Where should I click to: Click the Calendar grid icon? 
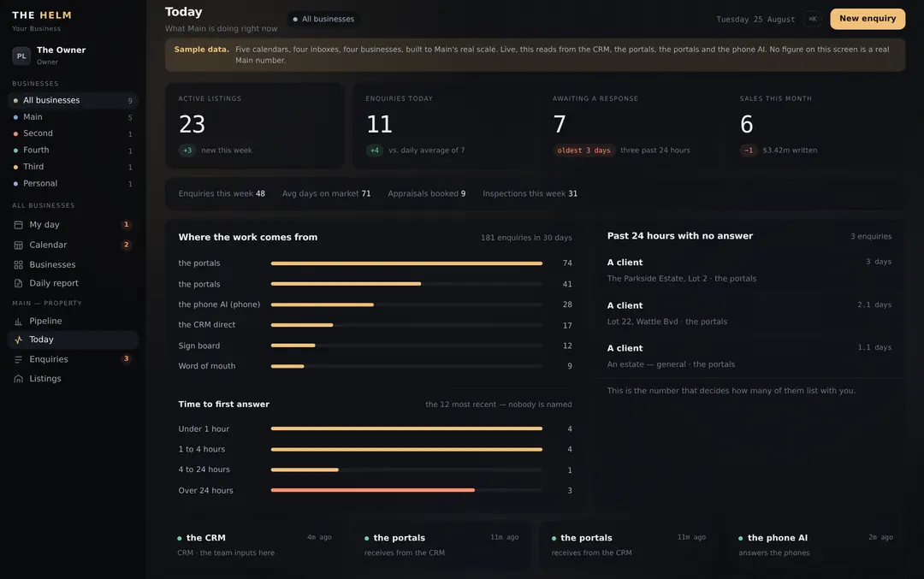[18, 245]
